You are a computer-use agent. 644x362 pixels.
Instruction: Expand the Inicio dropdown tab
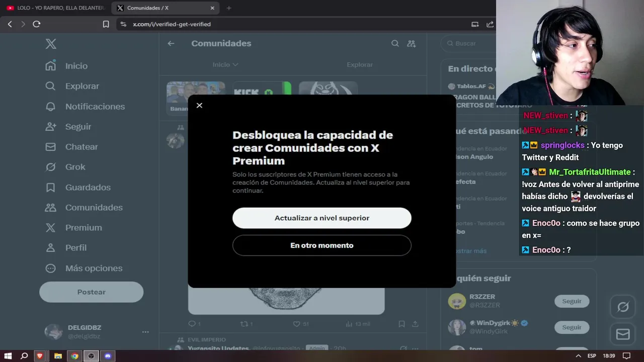(225, 64)
